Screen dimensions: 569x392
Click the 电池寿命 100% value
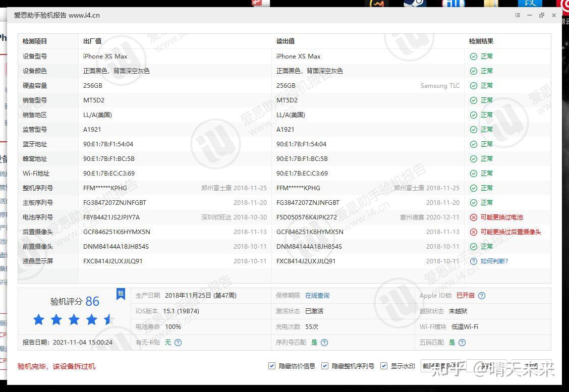[173, 327]
